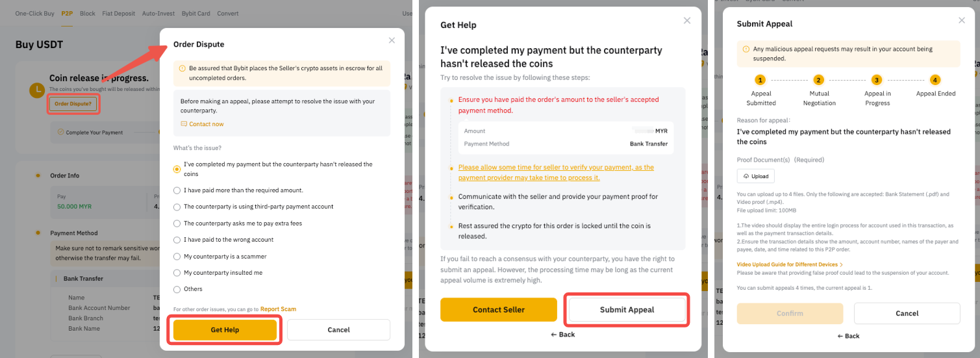Click the Upload cloud icon
This screenshot has height=358, width=980.
(746, 176)
